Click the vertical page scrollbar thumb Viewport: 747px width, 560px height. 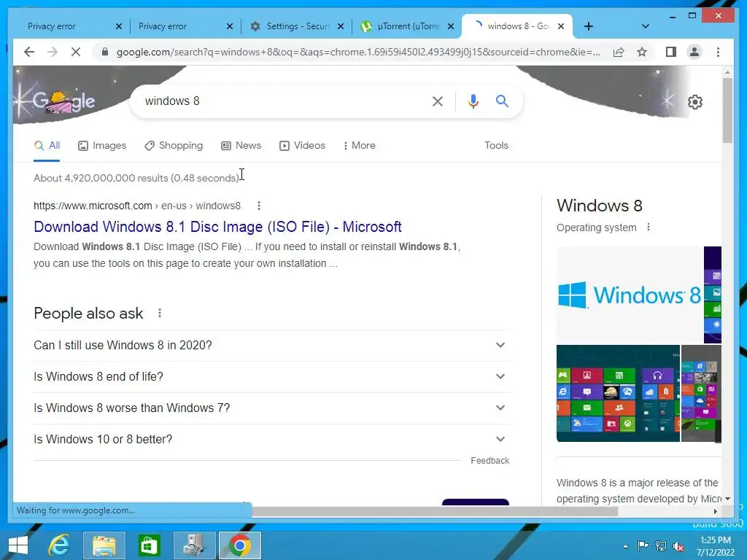click(727, 110)
